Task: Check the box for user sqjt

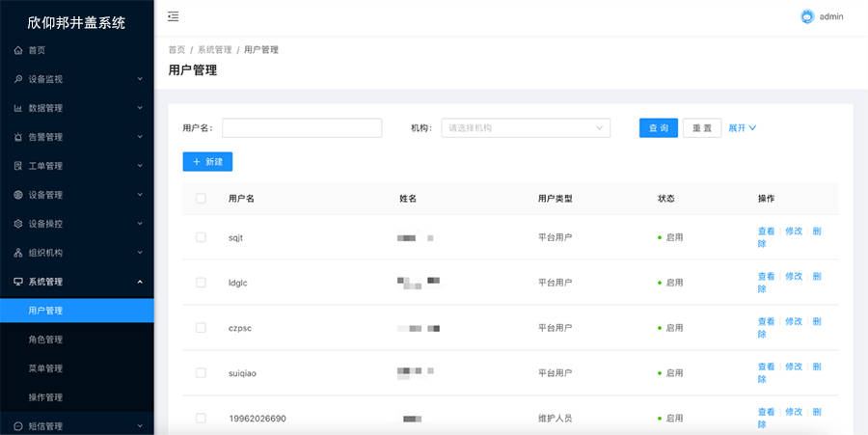Action: 201,237
